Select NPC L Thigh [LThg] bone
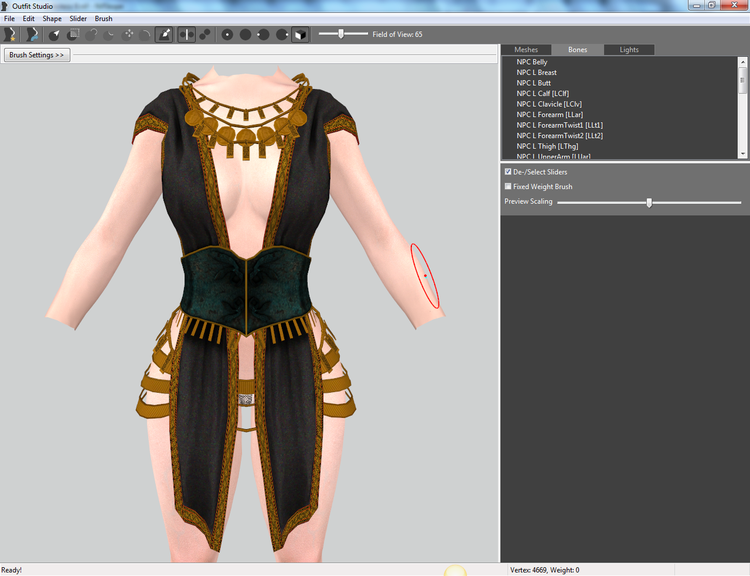The image size is (750, 576). (x=547, y=146)
